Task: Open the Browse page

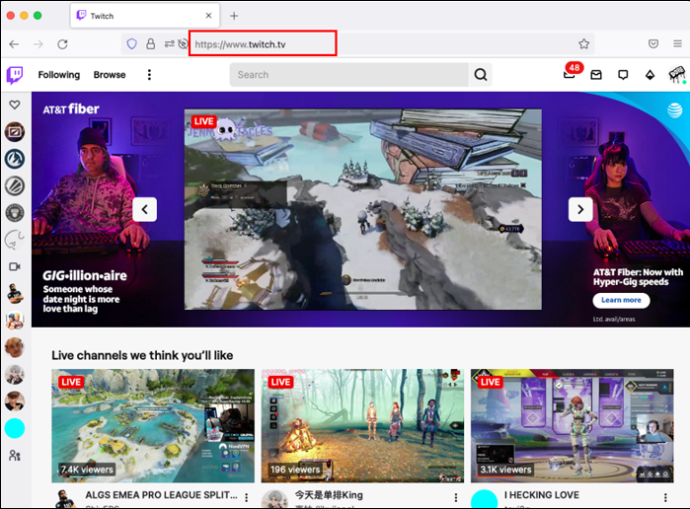Action: pyautogui.click(x=110, y=75)
